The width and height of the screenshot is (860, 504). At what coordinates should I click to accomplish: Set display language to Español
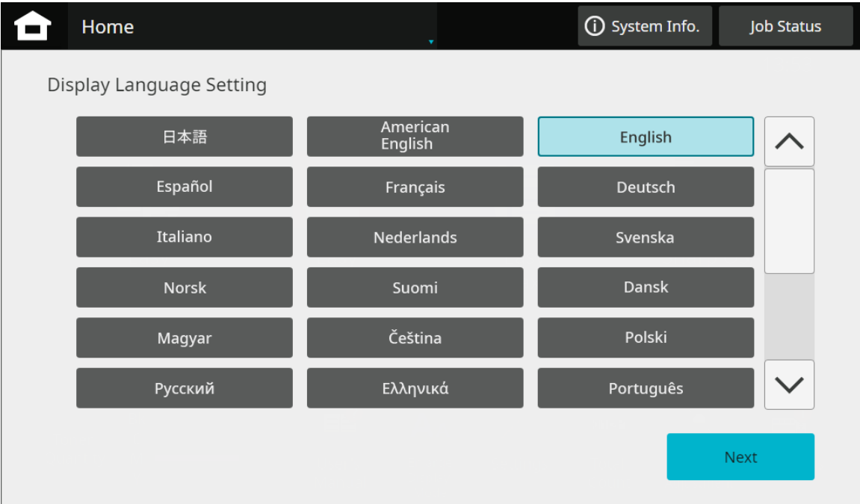185,187
